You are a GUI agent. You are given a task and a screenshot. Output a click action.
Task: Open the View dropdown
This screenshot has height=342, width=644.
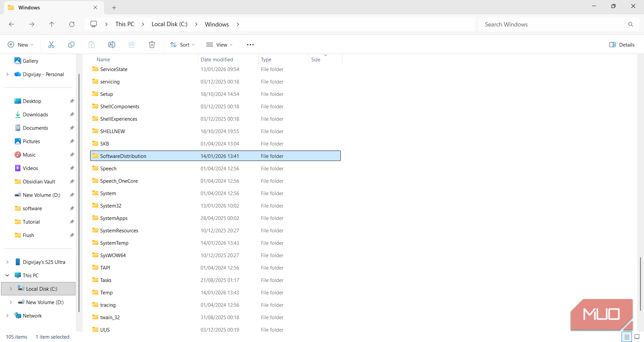pos(219,45)
